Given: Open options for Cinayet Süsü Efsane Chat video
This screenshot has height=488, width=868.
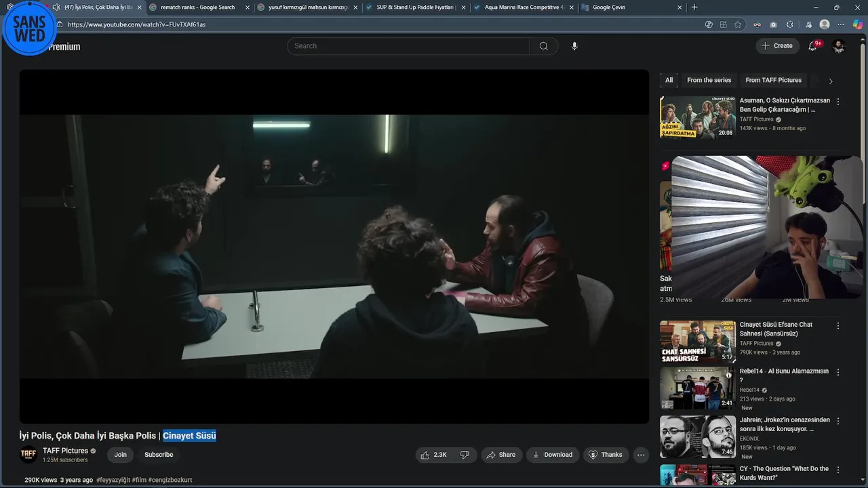Looking at the screenshot, I should [838, 326].
